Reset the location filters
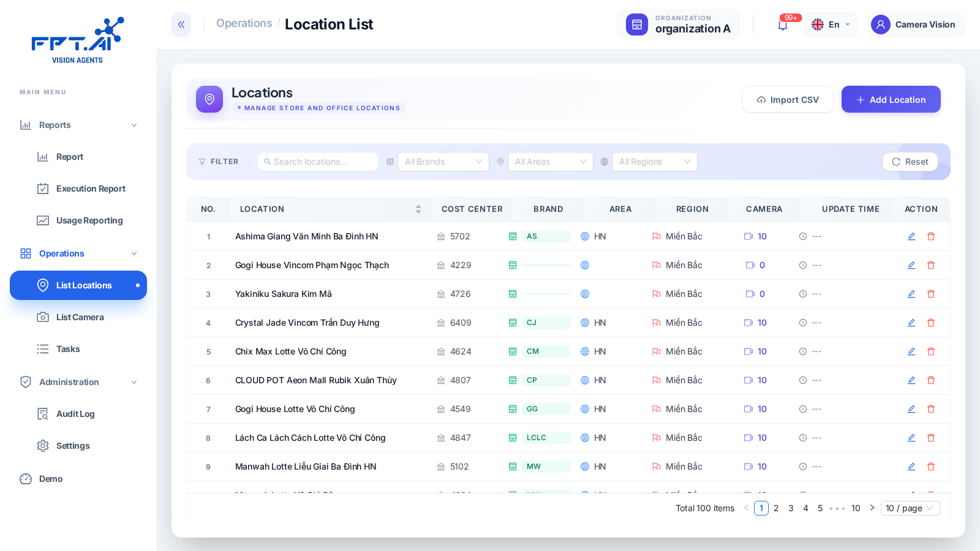 [x=910, y=162]
